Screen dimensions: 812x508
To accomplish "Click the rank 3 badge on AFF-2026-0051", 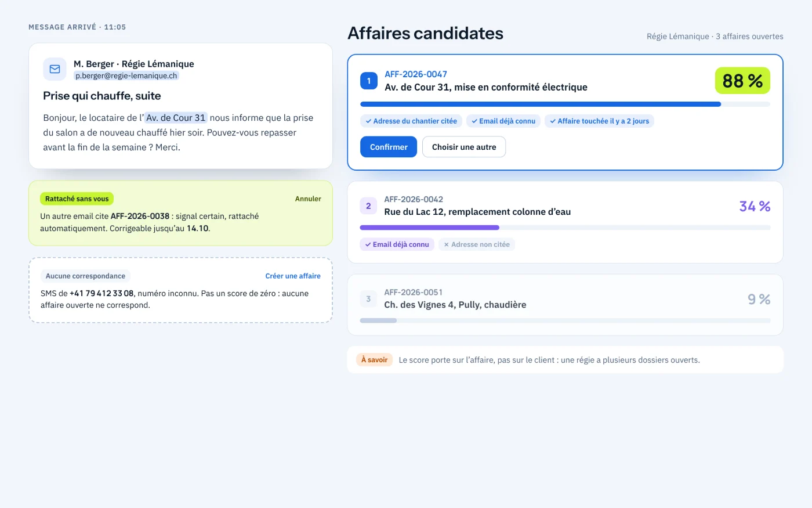I will coord(368,299).
